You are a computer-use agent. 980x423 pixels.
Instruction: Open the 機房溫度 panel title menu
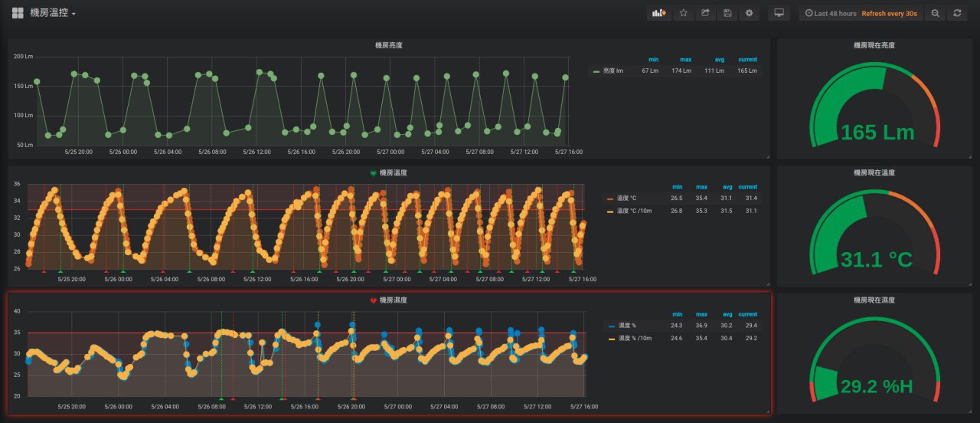394,173
